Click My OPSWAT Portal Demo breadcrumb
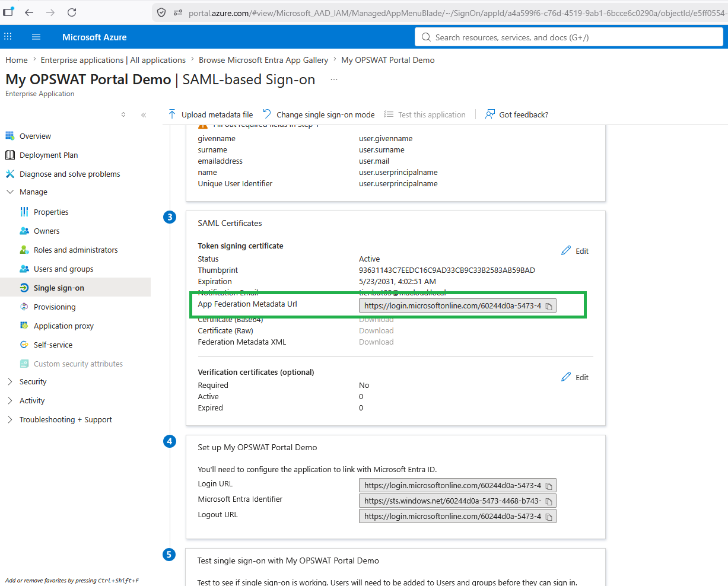Viewport: 728px width, 586px height. pos(388,60)
